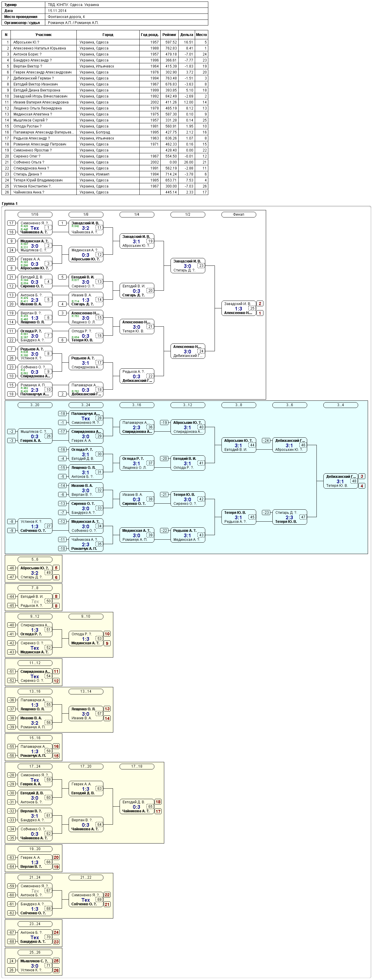Click the '3...4' round header
This screenshot has height=980, width=374.
coord(340,405)
